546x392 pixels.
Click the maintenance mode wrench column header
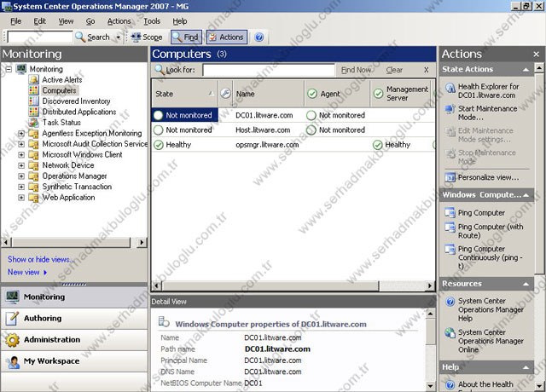click(225, 94)
